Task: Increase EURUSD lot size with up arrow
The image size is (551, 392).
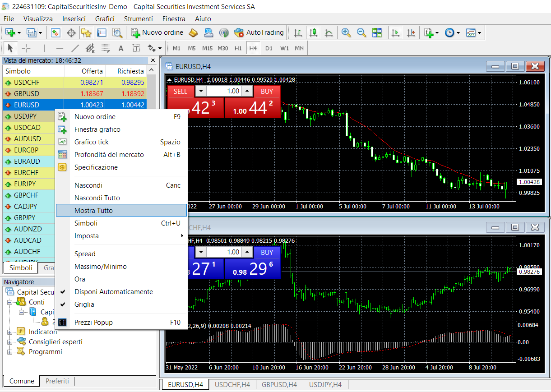Action: click(x=247, y=91)
